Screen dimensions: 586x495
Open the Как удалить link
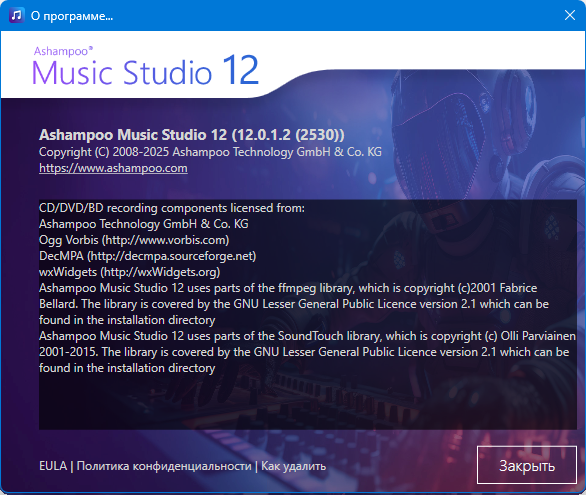click(293, 466)
